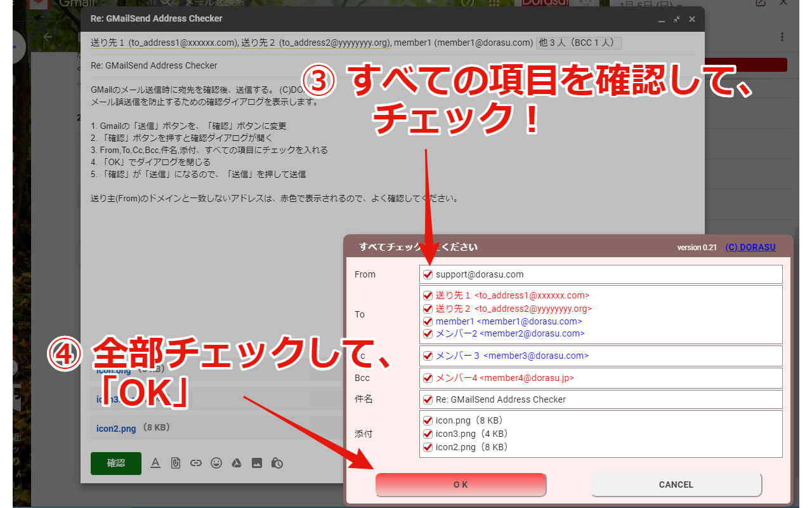812x508 pixels.
Task: Click the Gmail back arrow icon
Action: (x=47, y=37)
